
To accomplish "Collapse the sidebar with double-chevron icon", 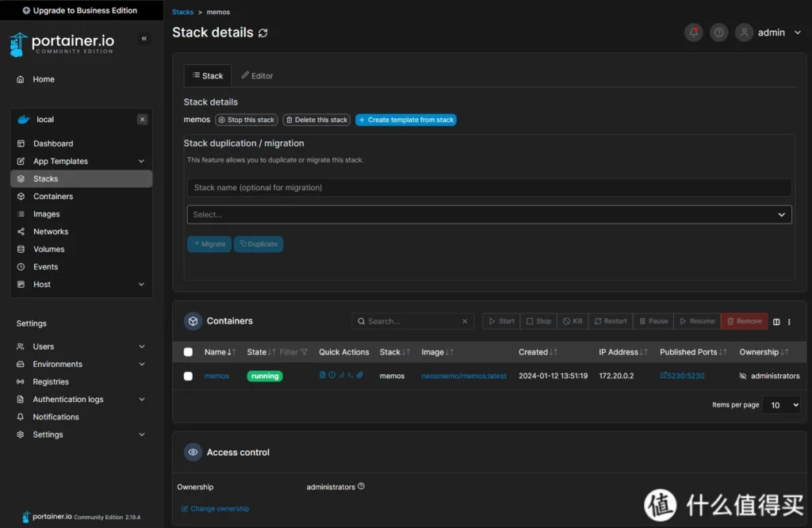I will click(144, 39).
